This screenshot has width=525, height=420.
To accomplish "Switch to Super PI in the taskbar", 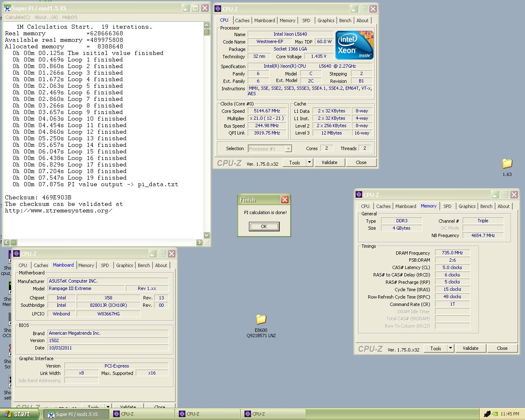I will point(76,414).
